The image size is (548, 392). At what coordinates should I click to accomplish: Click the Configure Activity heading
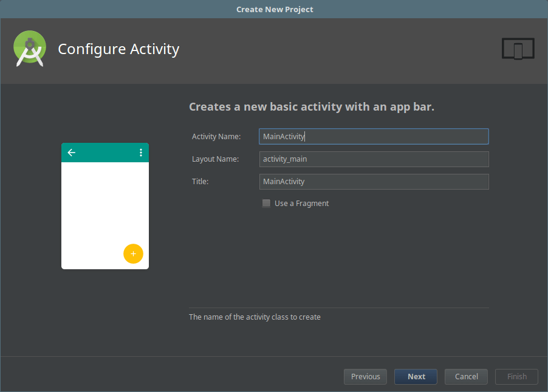[118, 49]
